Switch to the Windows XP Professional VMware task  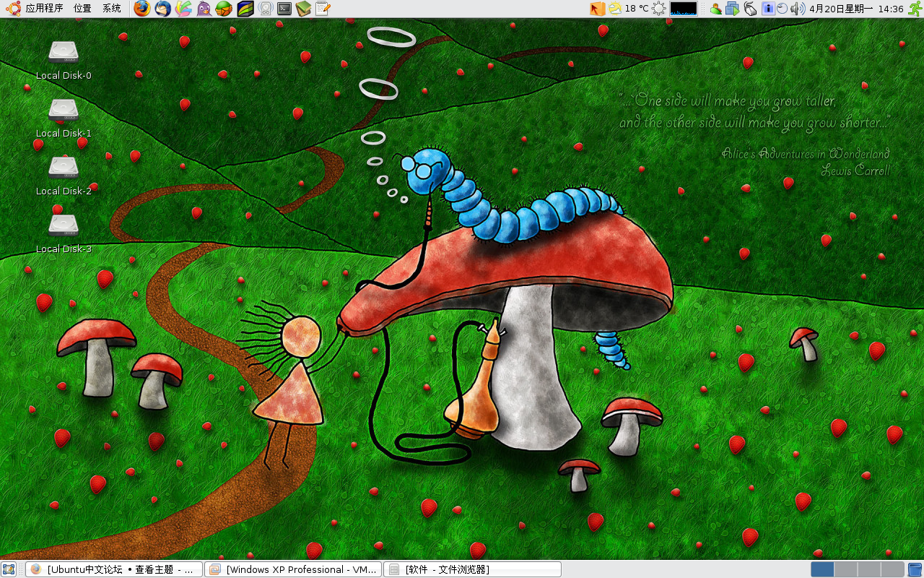pos(293,569)
